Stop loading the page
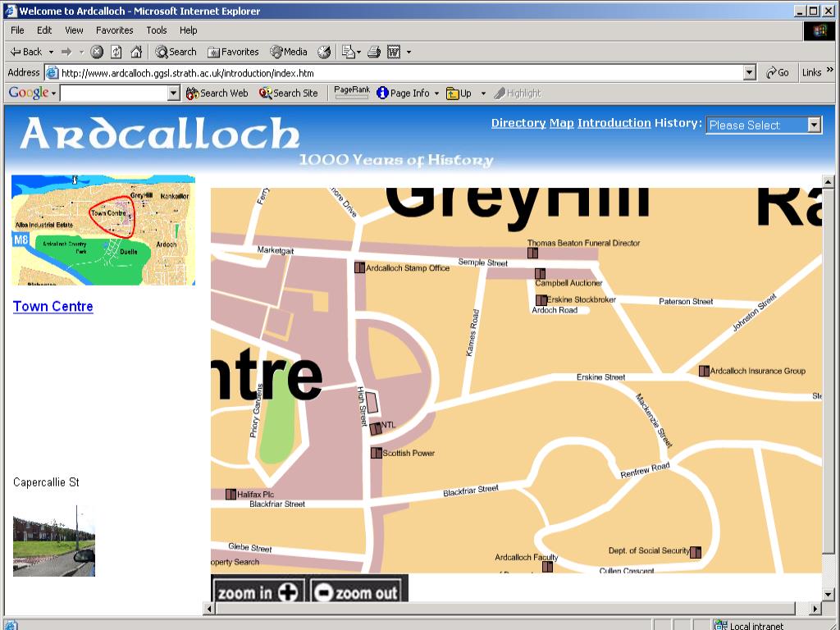 pos(97,52)
